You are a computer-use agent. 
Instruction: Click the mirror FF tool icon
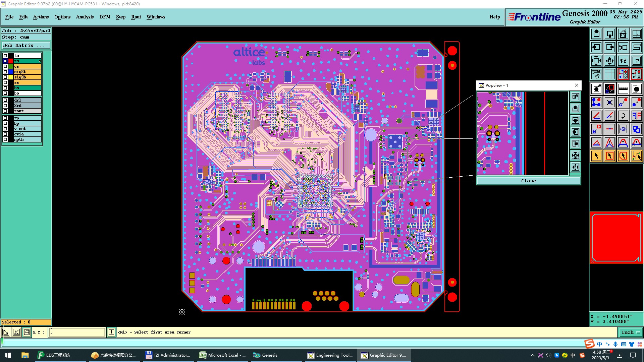pyautogui.click(x=636, y=116)
